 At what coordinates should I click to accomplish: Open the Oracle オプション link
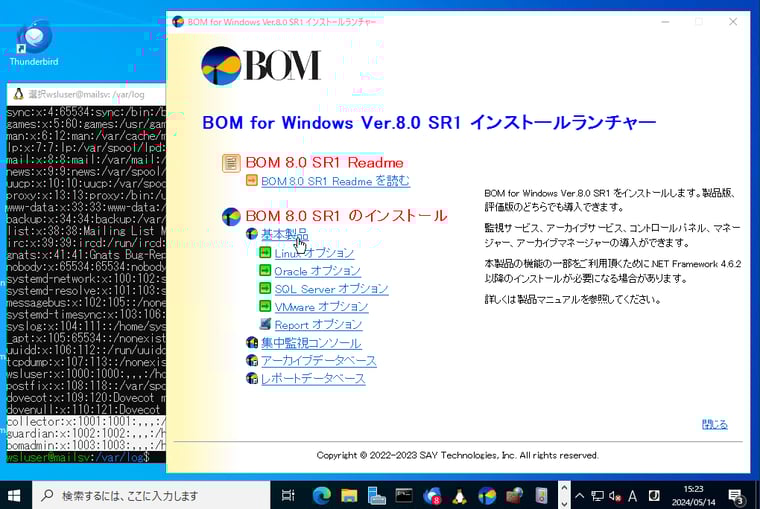pos(317,271)
